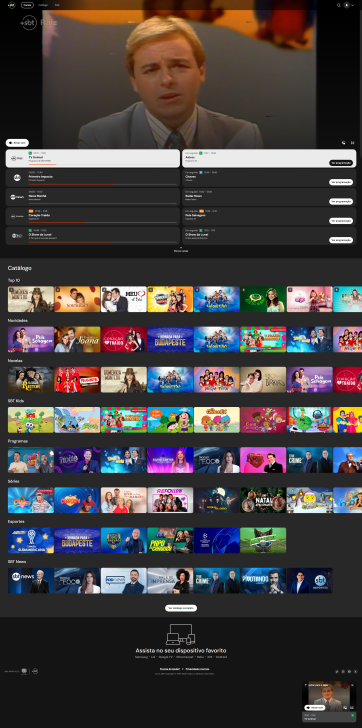Open 'Precisa de Ajuda?' footer link

click(x=170, y=669)
